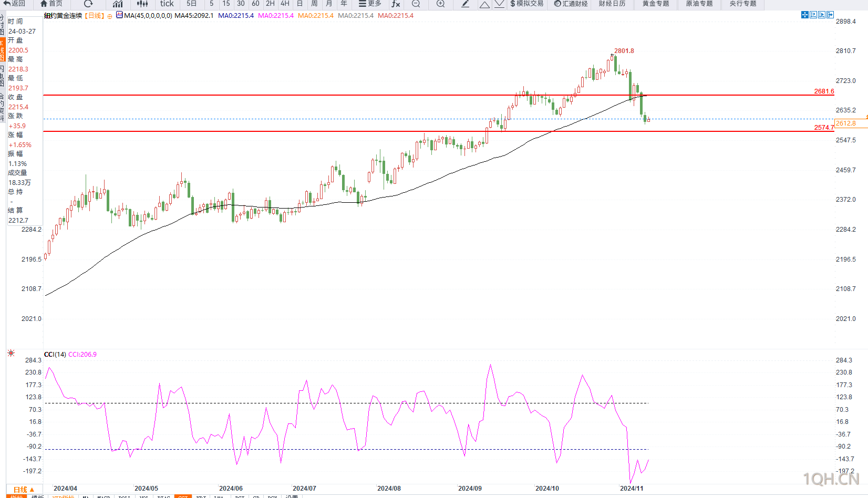Click the 2898.4 price axis label
This screenshot has width=868, height=498.
[x=846, y=22]
